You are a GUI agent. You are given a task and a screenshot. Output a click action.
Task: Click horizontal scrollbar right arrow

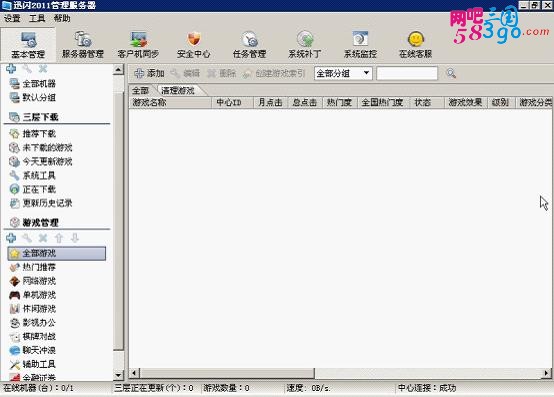[x=547, y=373]
